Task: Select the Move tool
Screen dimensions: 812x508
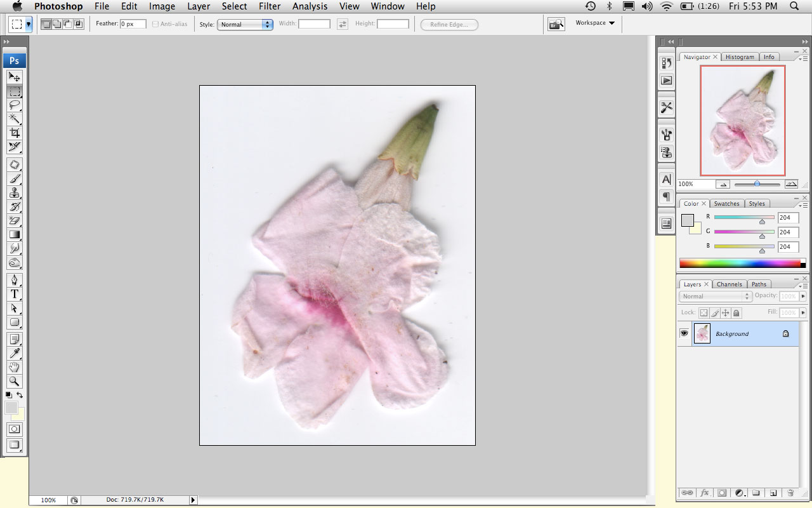Action: (x=15, y=77)
